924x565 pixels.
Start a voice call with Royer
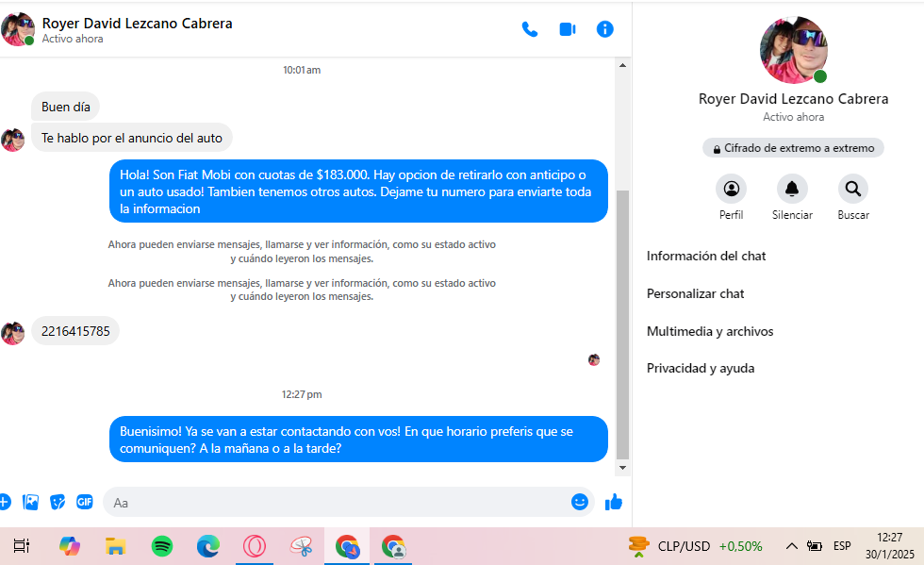530,29
